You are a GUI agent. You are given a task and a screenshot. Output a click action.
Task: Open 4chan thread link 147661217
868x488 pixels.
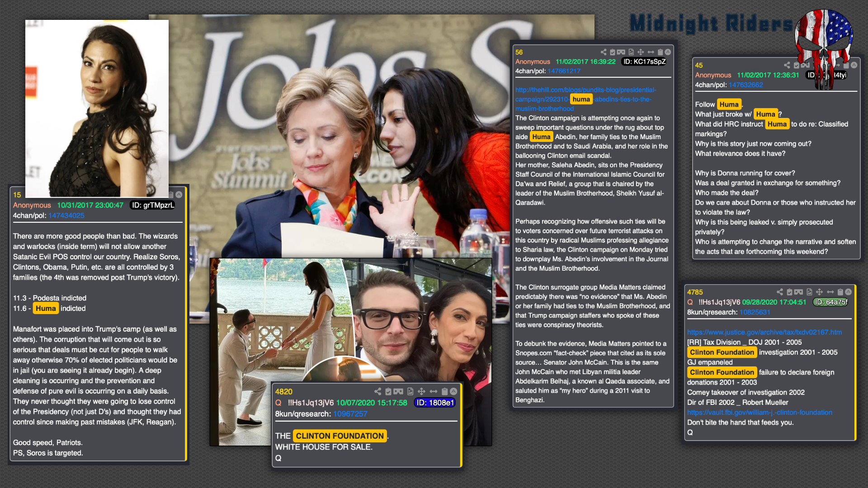pyautogui.click(x=564, y=71)
